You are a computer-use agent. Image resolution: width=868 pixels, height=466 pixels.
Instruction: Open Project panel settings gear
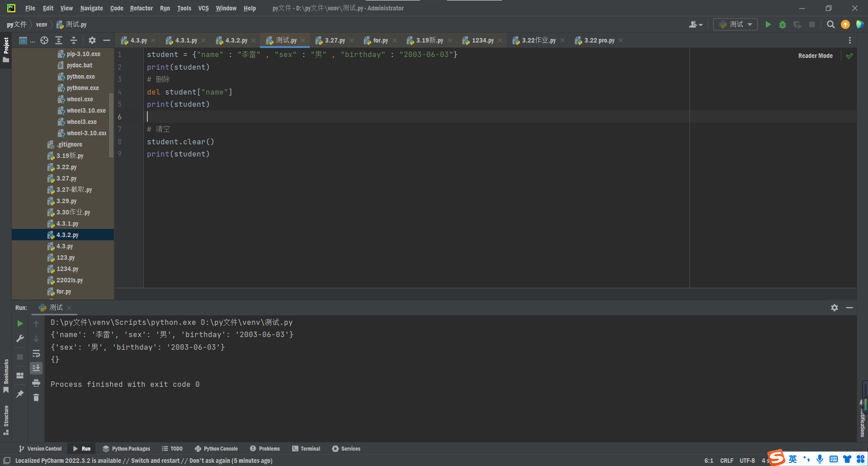coord(92,40)
